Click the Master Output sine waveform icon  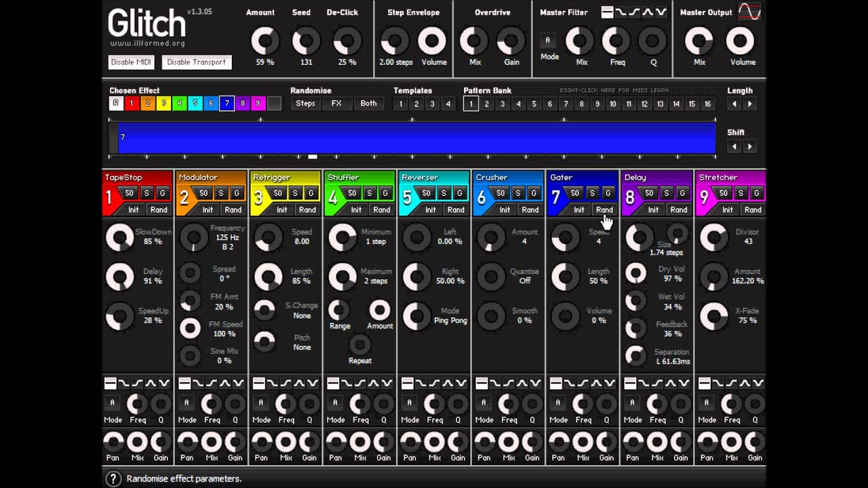749,12
